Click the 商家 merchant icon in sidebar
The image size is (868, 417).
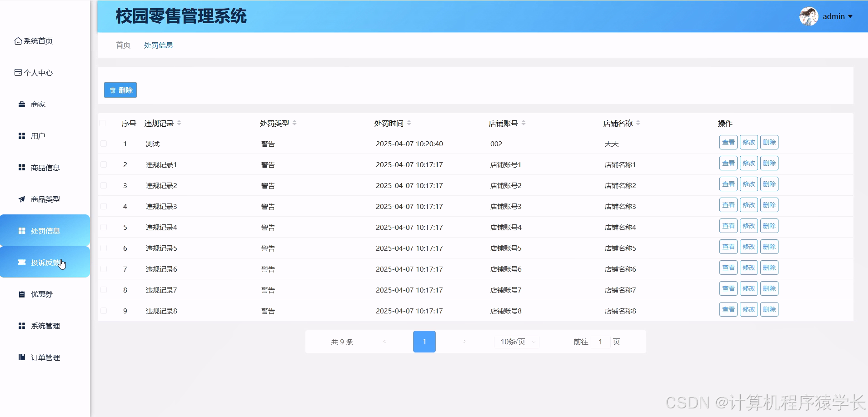(x=21, y=104)
